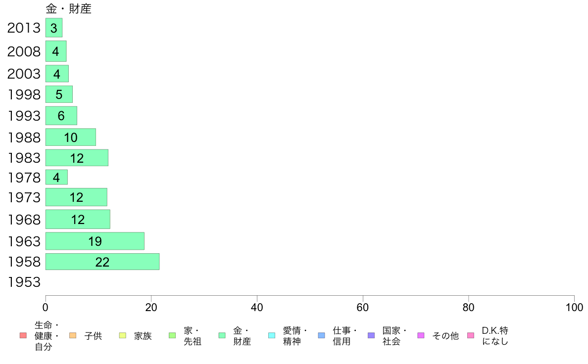588x364 pixels.
Task: Toggle the 金・財産 legend swatch
Action: (222, 335)
